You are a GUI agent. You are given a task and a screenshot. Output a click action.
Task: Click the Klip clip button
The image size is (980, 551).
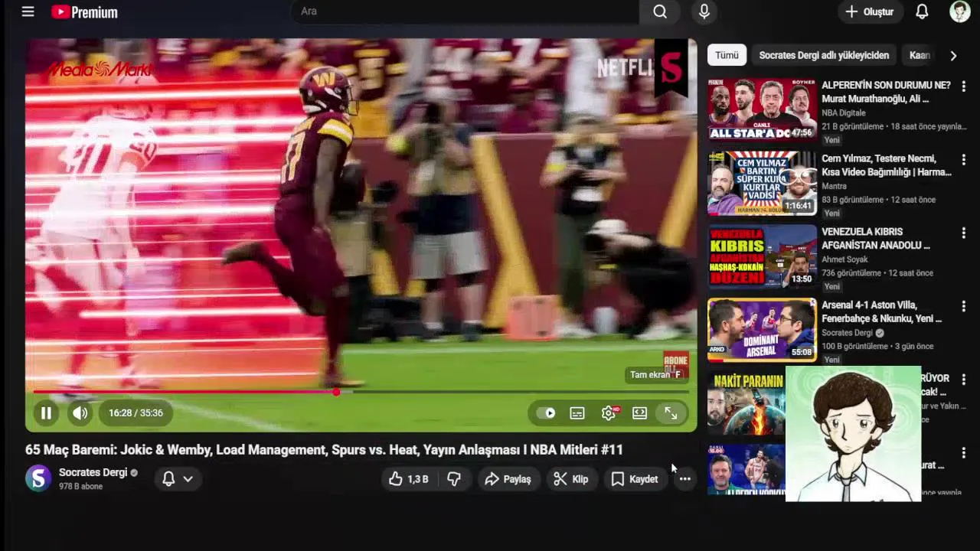571,479
